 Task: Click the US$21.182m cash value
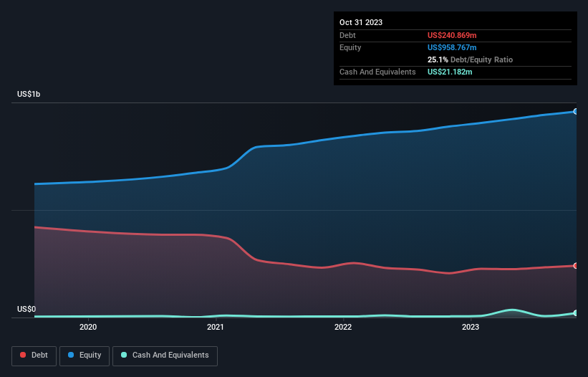[450, 72]
